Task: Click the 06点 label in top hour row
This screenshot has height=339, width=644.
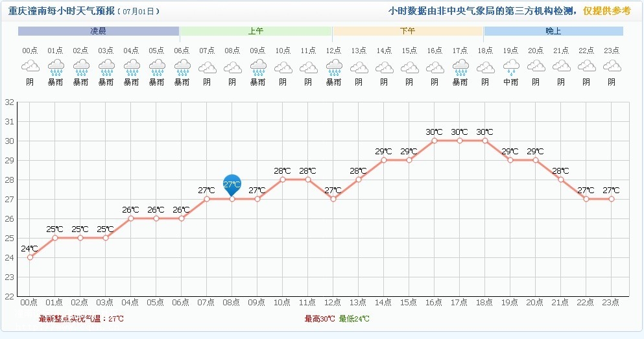Action: click(182, 51)
